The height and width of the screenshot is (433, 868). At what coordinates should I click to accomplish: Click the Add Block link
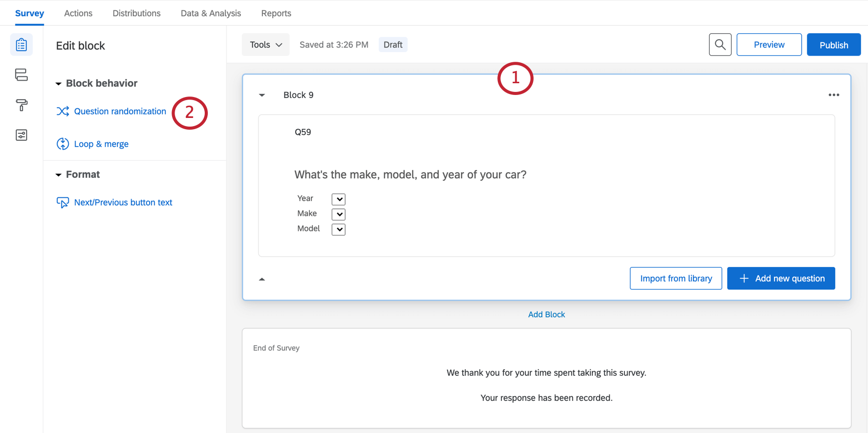(x=546, y=315)
